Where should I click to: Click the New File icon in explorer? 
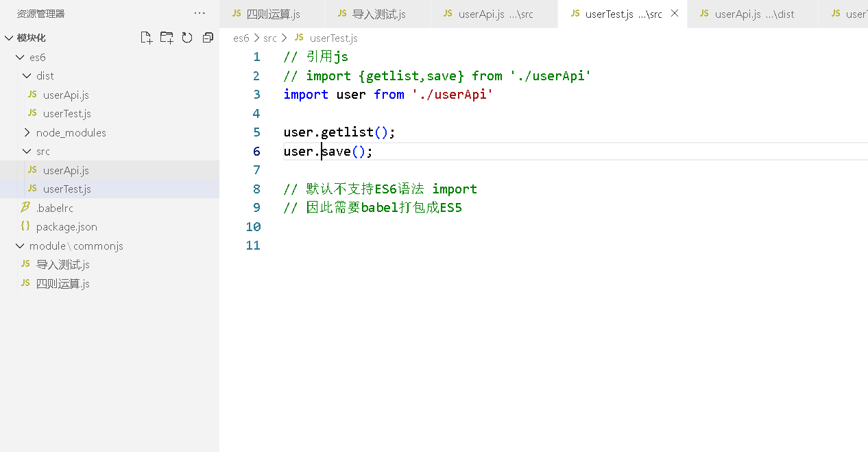coord(146,38)
